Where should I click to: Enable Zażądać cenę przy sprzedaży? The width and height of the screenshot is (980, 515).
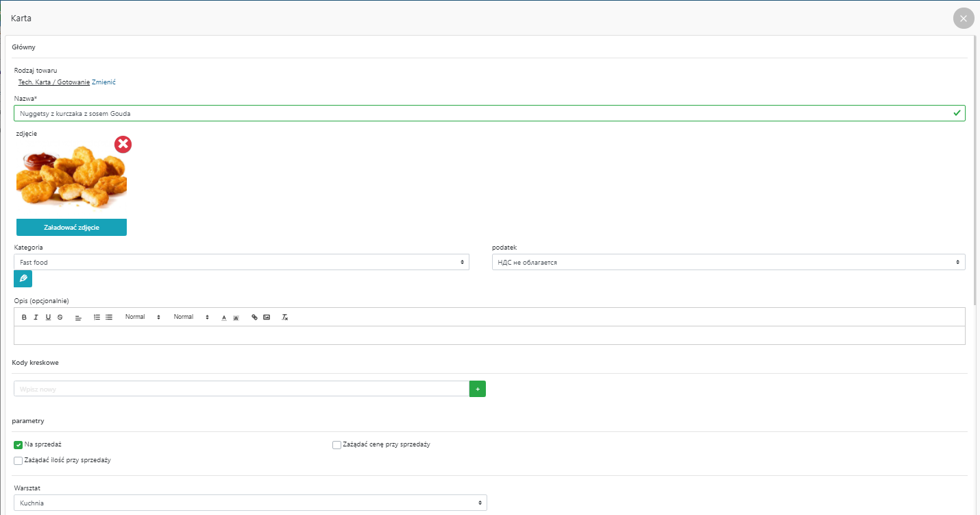336,445
